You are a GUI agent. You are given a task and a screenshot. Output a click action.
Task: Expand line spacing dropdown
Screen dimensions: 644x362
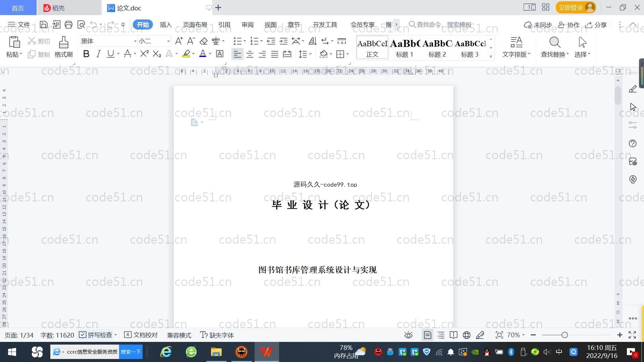pyautogui.click(x=311, y=54)
